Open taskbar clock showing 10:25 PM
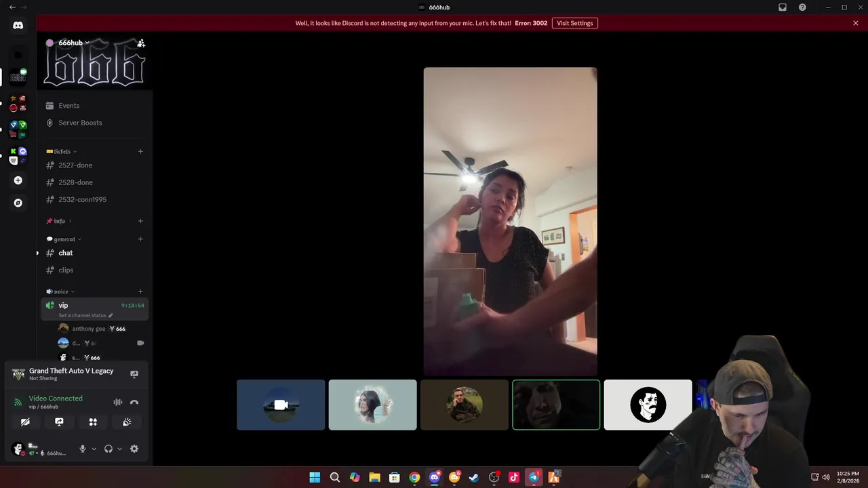The width and height of the screenshot is (868, 488). pyautogui.click(x=848, y=477)
